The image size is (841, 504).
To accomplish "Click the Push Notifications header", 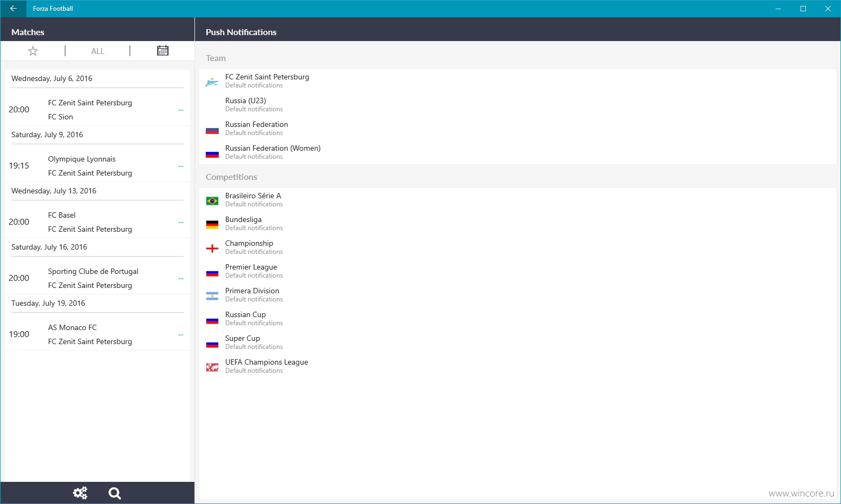I will [x=241, y=32].
